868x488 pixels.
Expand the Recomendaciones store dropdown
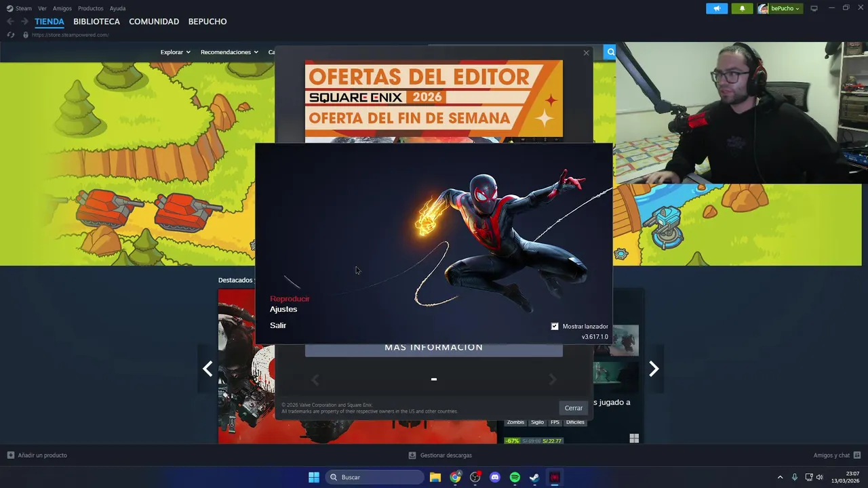coord(229,52)
